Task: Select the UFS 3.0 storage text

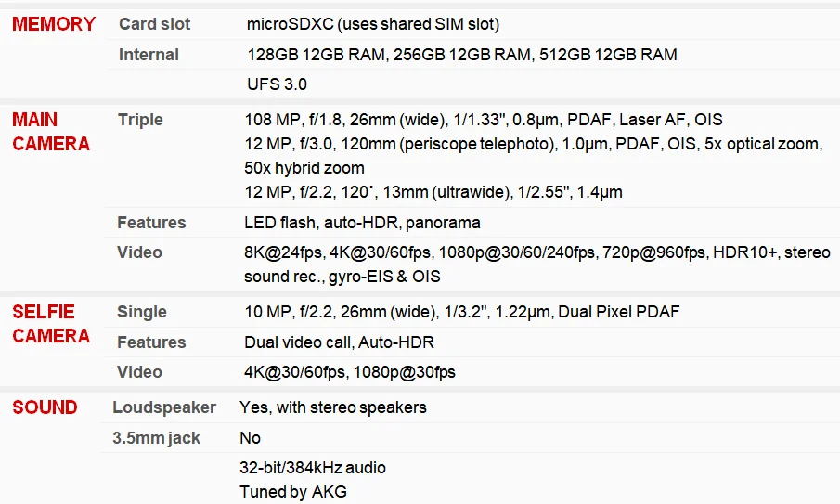Action: point(277,84)
